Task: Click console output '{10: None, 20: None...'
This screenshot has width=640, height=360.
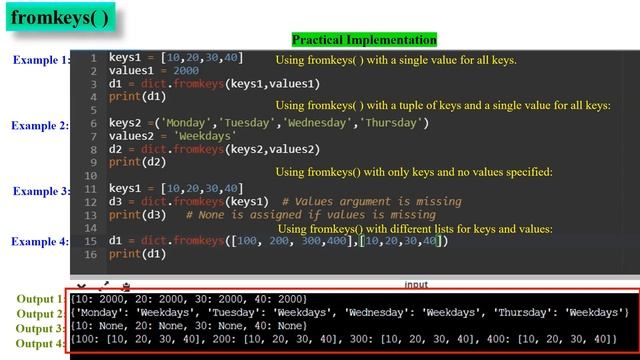Action: click(189, 326)
